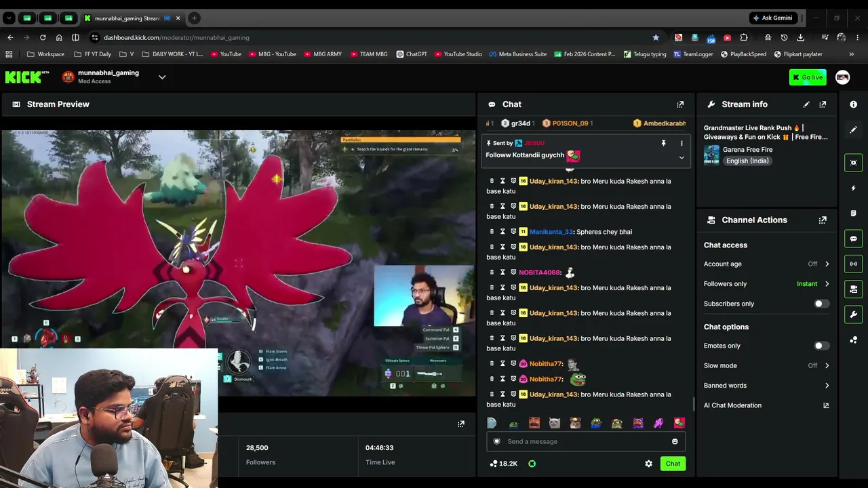Viewport: 868px width, 488px height.
Task: Click the pin icon on pinned message
Action: pyautogui.click(x=663, y=143)
